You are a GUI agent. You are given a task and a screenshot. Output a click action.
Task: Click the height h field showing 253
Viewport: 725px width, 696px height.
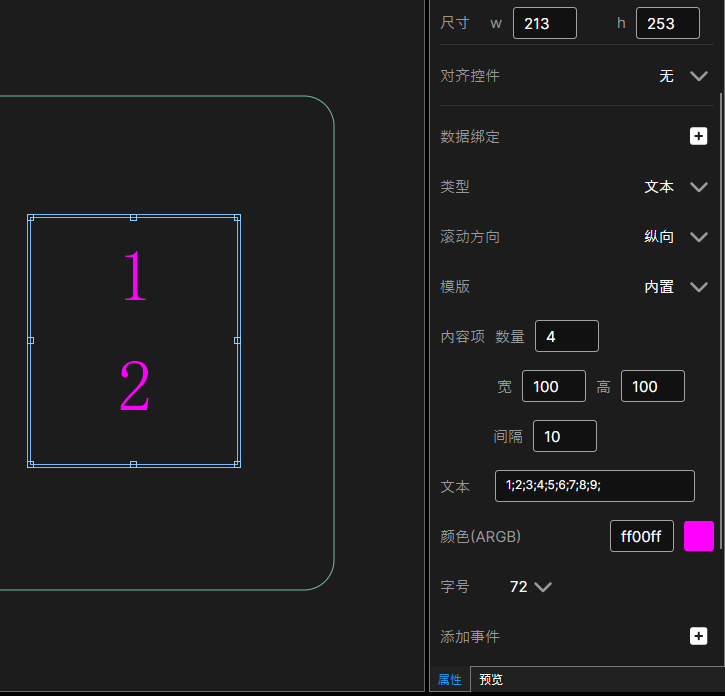[x=667, y=23]
